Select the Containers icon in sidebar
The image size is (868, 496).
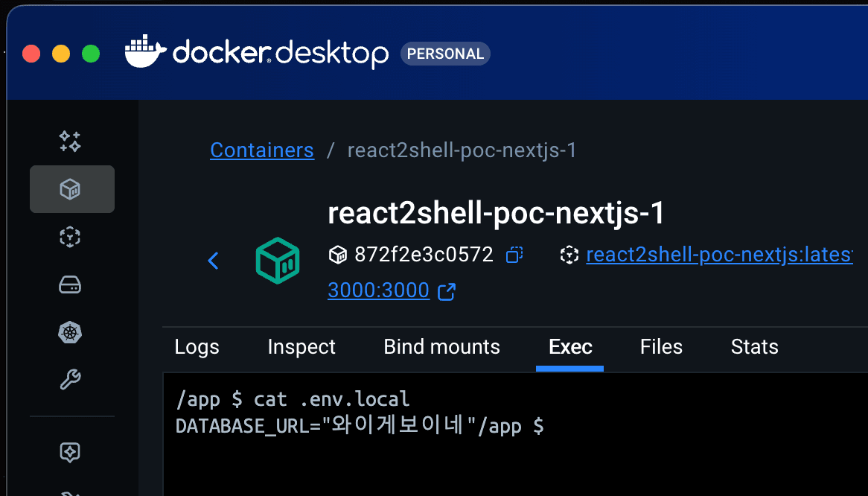click(x=71, y=189)
